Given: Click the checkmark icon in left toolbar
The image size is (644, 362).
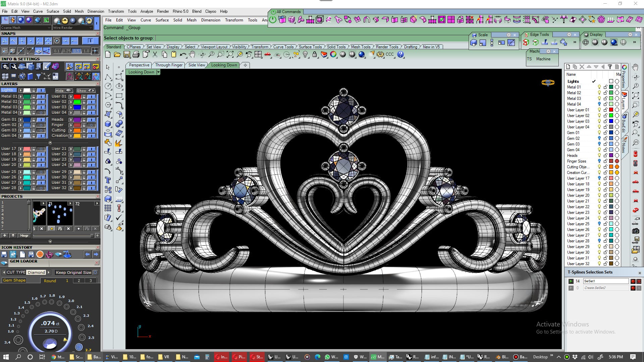Looking at the screenshot, I should (119, 218).
